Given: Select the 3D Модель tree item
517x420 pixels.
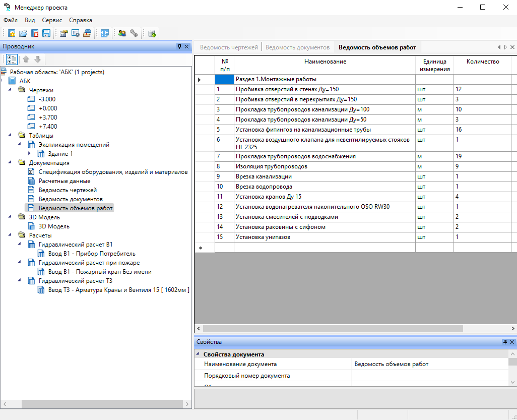Looking at the screenshot, I should pos(54,226).
